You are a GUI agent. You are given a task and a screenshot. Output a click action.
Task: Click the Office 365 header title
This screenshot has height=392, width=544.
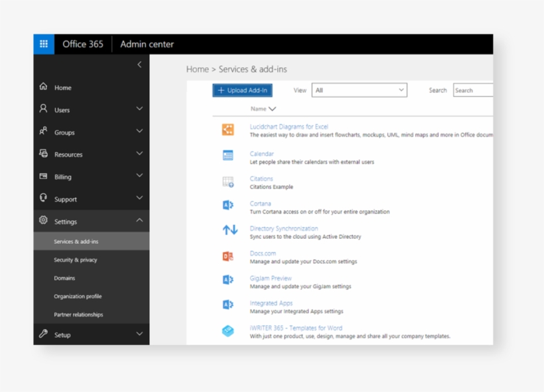pos(83,44)
